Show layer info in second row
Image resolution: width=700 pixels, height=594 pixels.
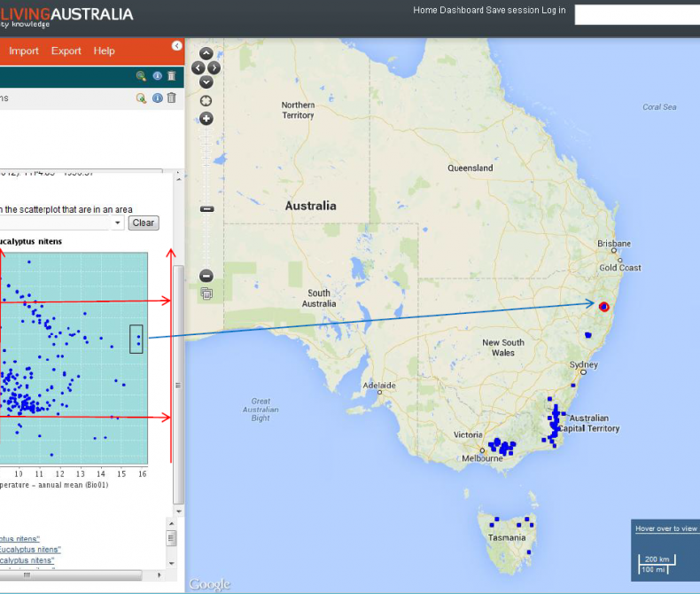157,98
